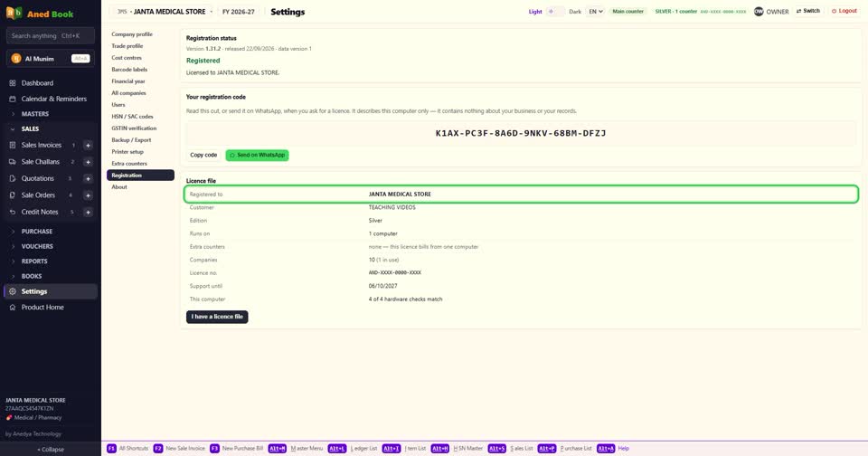
Task: Open Users settings
Action: click(x=140, y=105)
